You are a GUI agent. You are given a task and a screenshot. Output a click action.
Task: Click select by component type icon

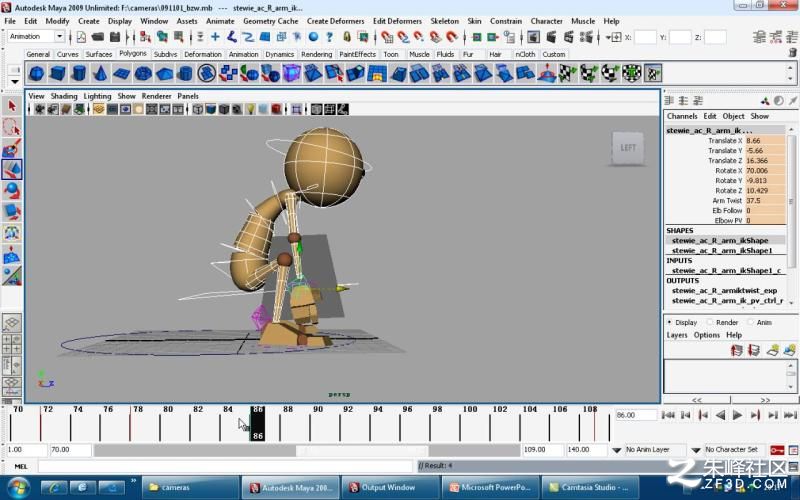[x=179, y=37]
